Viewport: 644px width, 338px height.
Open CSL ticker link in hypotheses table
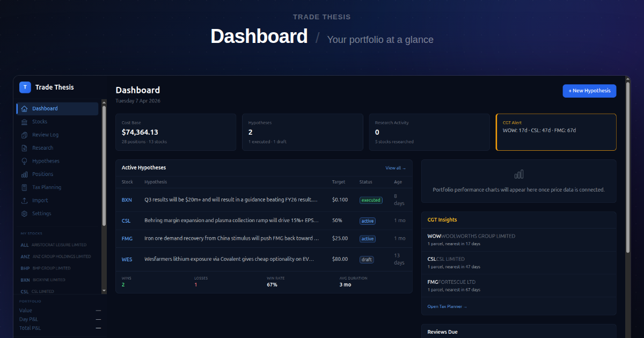pyautogui.click(x=126, y=221)
